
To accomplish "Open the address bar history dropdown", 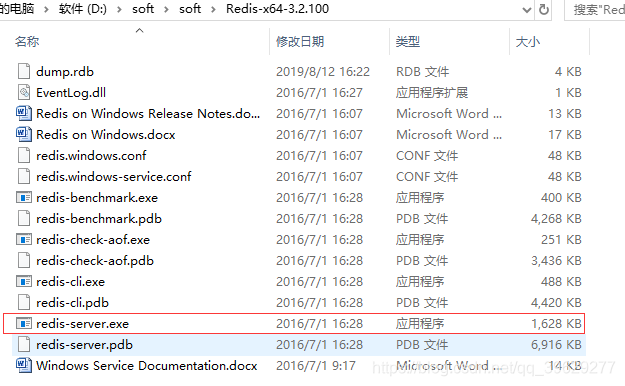I will (x=527, y=10).
